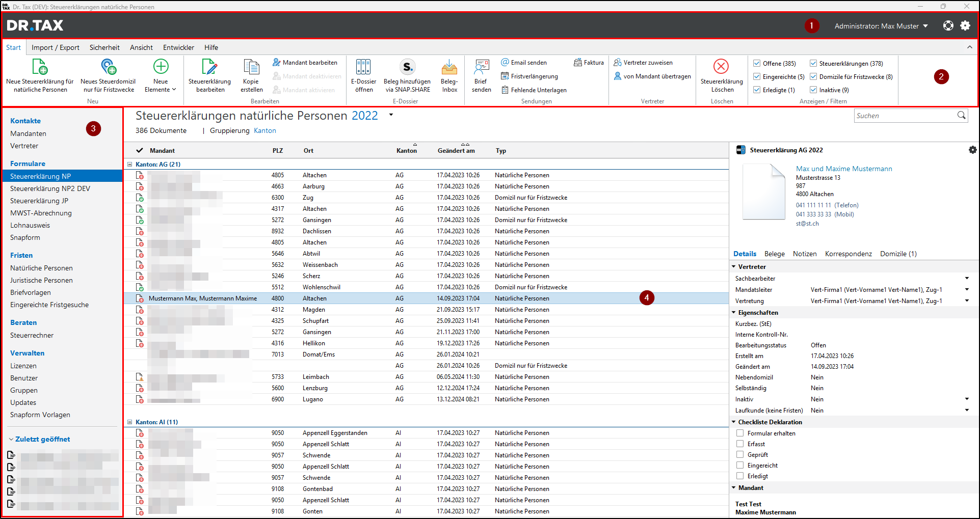Open Mandanten in sidebar

pos(28,133)
